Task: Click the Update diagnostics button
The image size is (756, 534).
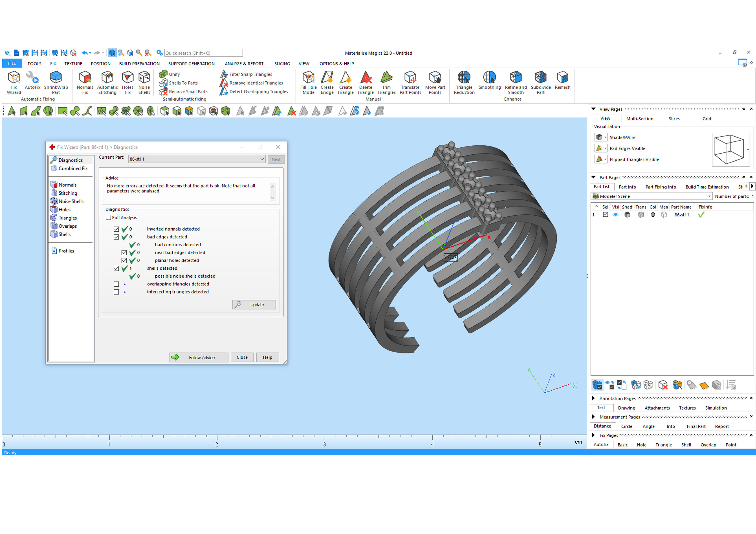Action: click(254, 305)
